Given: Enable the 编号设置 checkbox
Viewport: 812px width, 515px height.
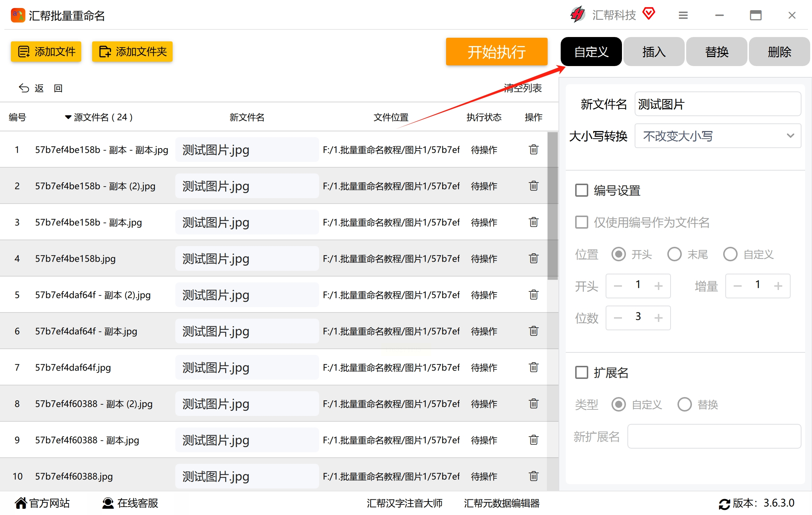Looking at the screenshot, I should (x=582, y=190).
